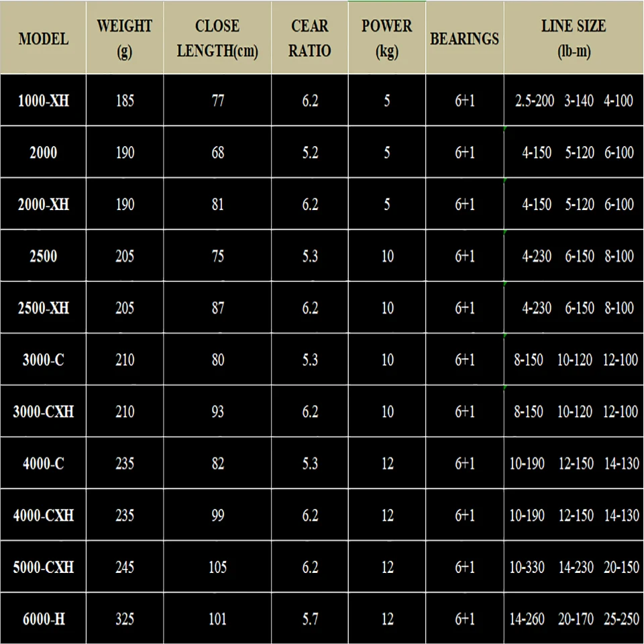Click the MODEL column header
This screenshot has height=644, width=644.
(43, 38)
